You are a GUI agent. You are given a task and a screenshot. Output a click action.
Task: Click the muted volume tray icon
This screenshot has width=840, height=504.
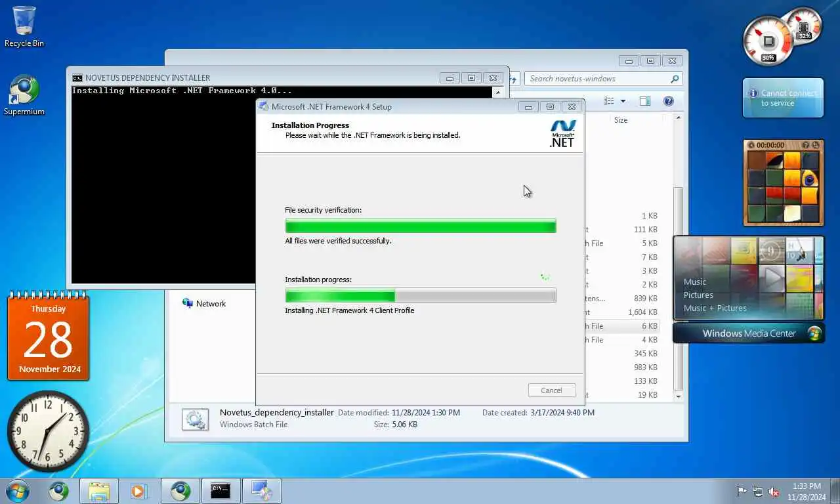click(774, 492)
